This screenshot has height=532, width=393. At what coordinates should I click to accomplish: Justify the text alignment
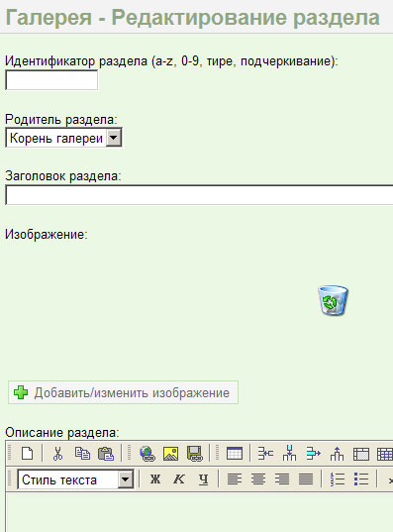coord(306,479)
